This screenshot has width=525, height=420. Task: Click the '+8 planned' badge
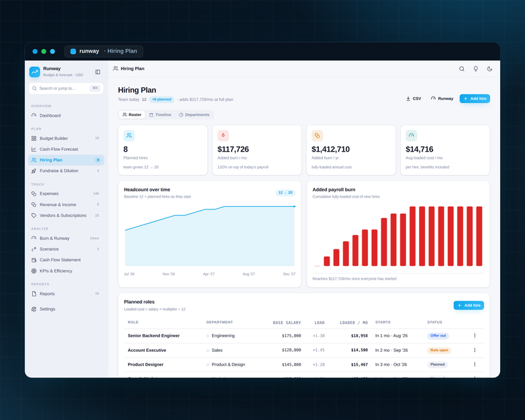pos(161,100)
